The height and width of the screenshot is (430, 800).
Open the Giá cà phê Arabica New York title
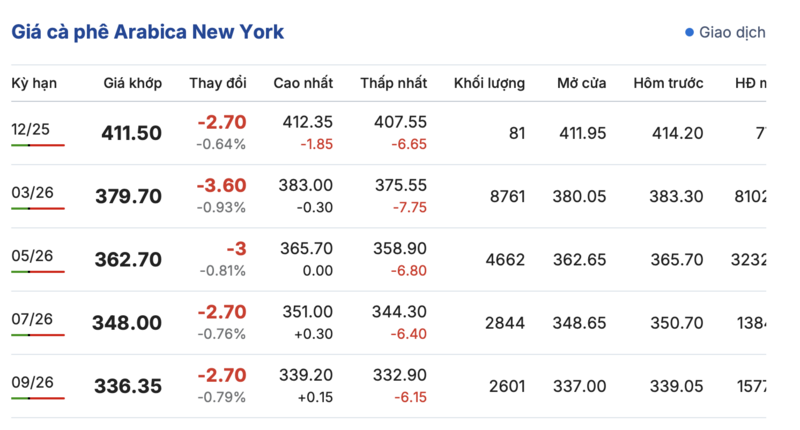click(x=147, y=32)
